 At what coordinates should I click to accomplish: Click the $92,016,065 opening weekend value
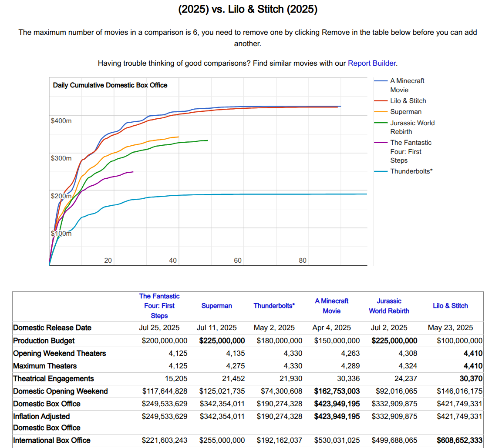397,391
